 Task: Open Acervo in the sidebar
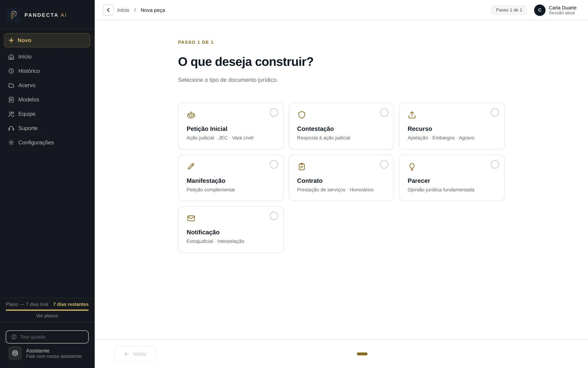[47, 85]
